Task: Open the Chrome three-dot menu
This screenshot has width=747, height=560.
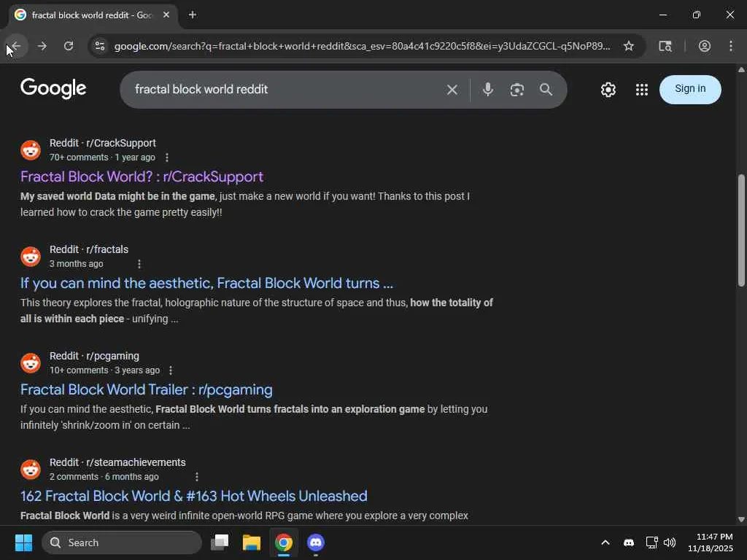Action: point(731,46)
